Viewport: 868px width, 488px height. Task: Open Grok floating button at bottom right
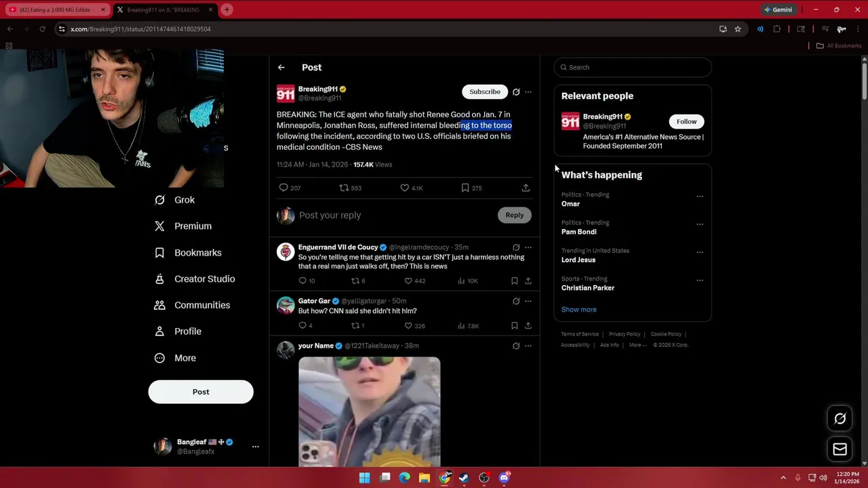point(840,419)
